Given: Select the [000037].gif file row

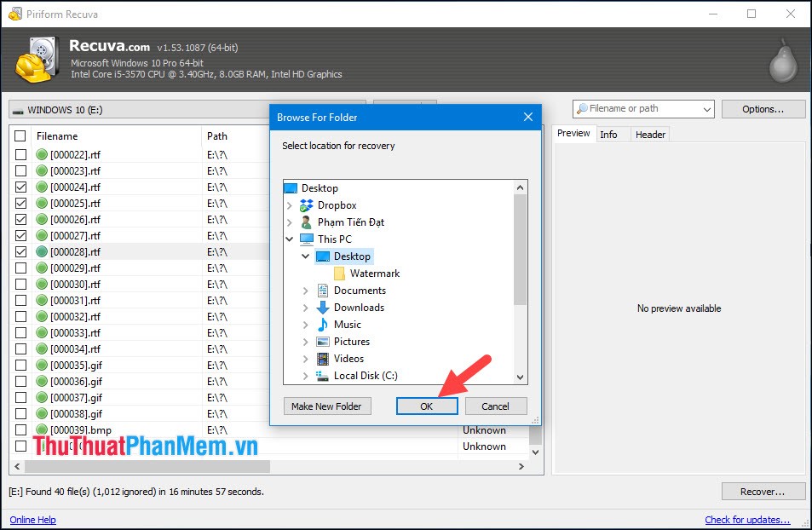Looking at the screenshot, I should (140, 397).
